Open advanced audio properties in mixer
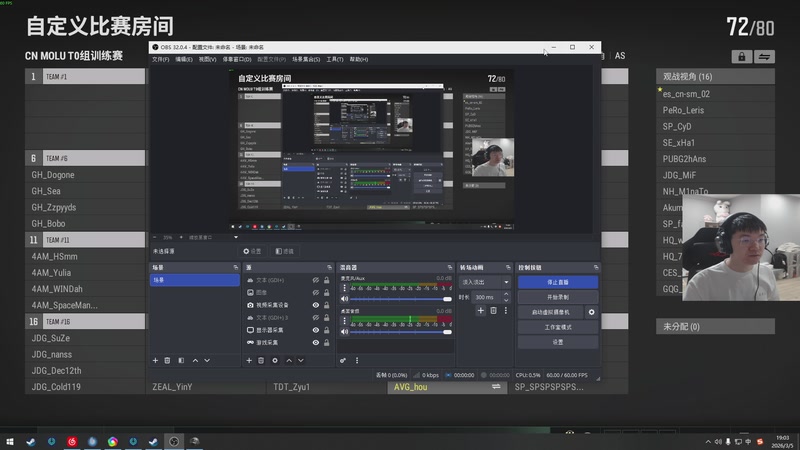Viewport: 800px width, 450px height. 343,360
